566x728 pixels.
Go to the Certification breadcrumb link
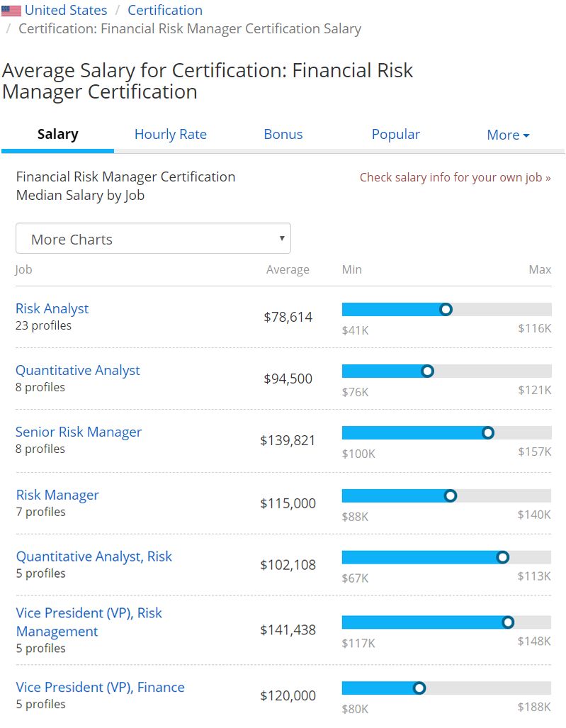pos(164,11)
